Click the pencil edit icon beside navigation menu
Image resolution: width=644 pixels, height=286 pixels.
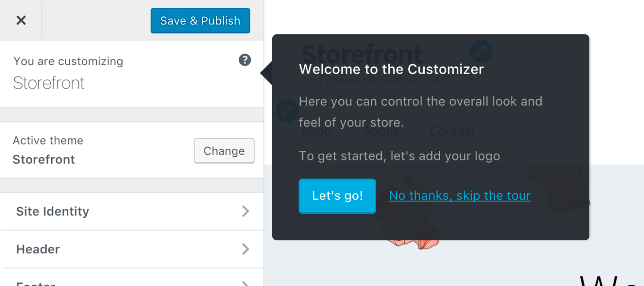[287, 111]
